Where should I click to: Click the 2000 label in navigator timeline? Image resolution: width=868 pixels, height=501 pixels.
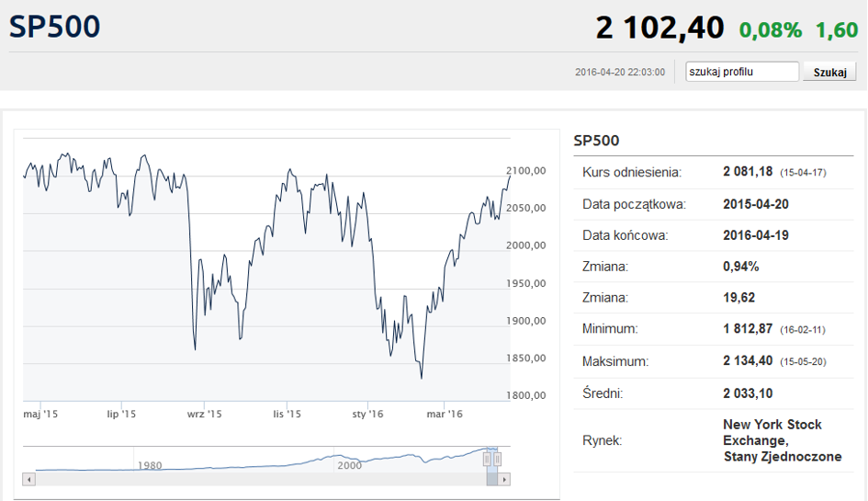pyautogui.click(x=350, y=465)
